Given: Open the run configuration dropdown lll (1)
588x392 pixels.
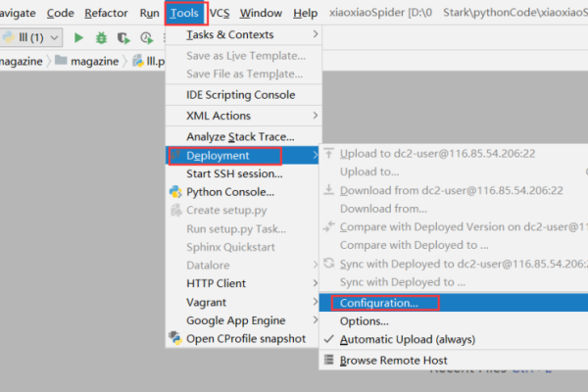Looking at the screenshot, I should click(x=33, y=37).
